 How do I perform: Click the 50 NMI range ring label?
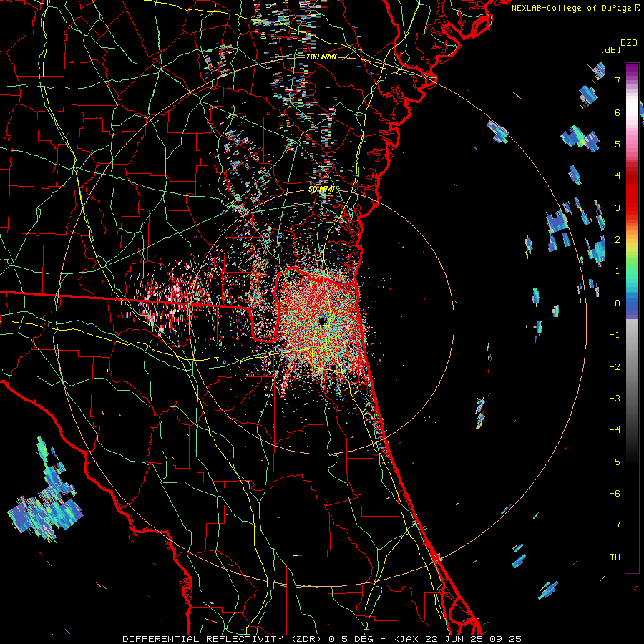click(x=321, y=190)
